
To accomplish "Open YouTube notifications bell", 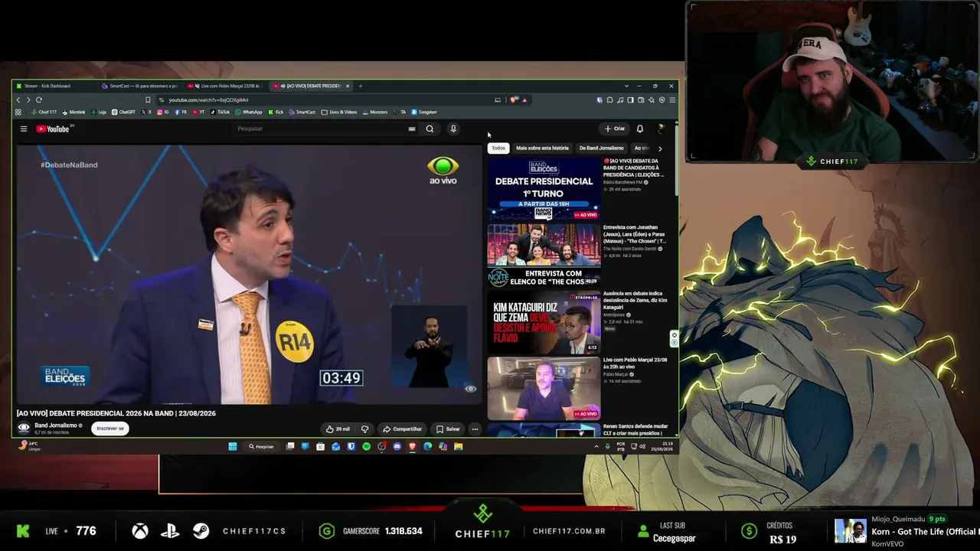I will click(x=640, y=129).
